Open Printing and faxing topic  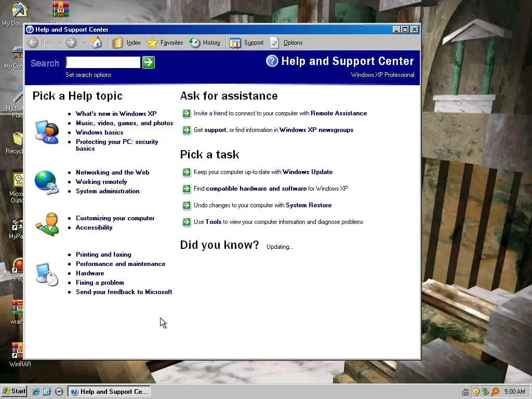103,255
